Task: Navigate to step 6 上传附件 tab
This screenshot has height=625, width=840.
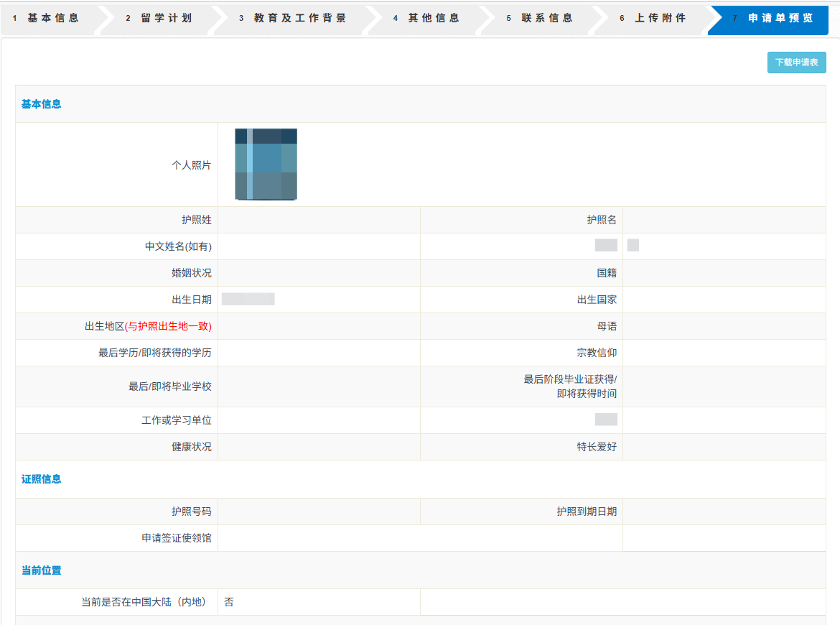Action: click(653, 19)
